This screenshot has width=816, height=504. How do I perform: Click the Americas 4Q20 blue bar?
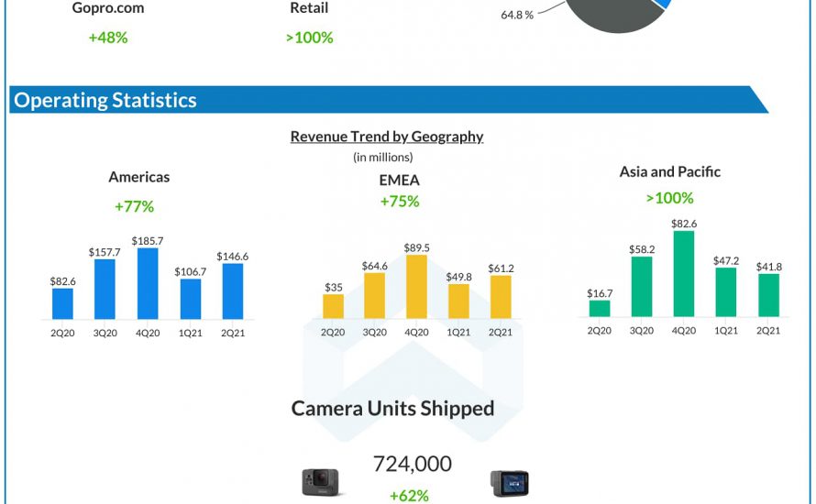[148, 283]
